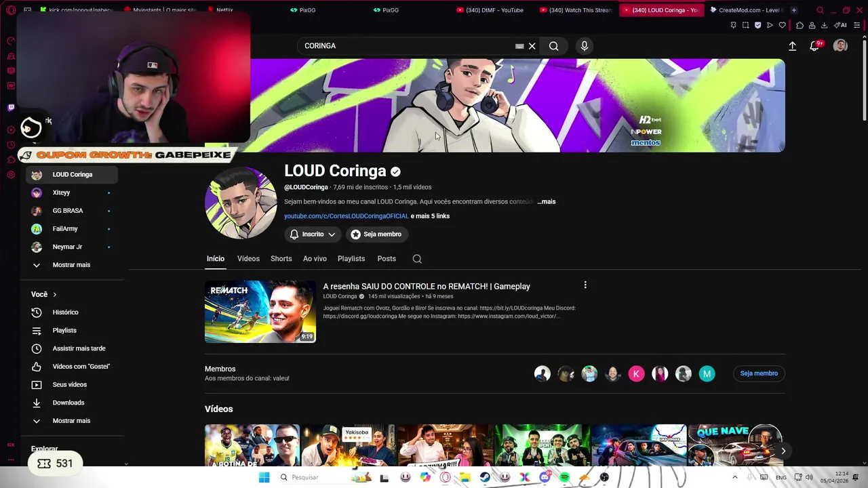Open the Você section chevron
The image size is (868, 488).
[55, 294]
